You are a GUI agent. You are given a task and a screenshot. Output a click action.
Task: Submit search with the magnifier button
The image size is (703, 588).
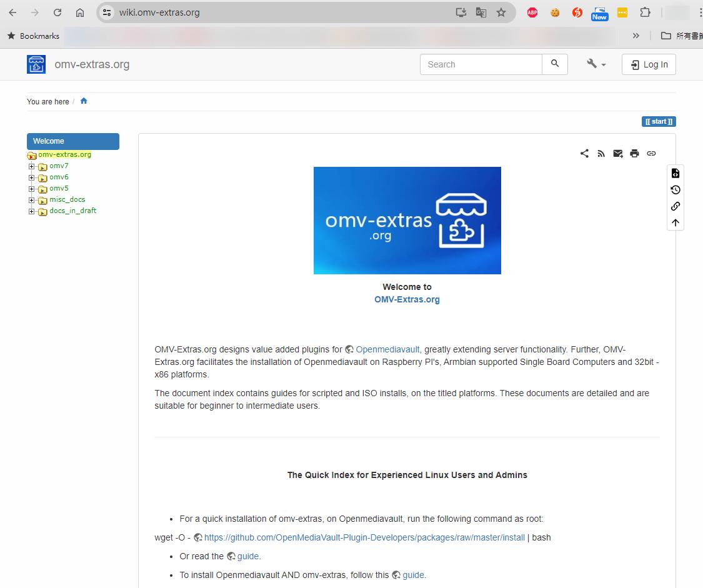[555, 64]
